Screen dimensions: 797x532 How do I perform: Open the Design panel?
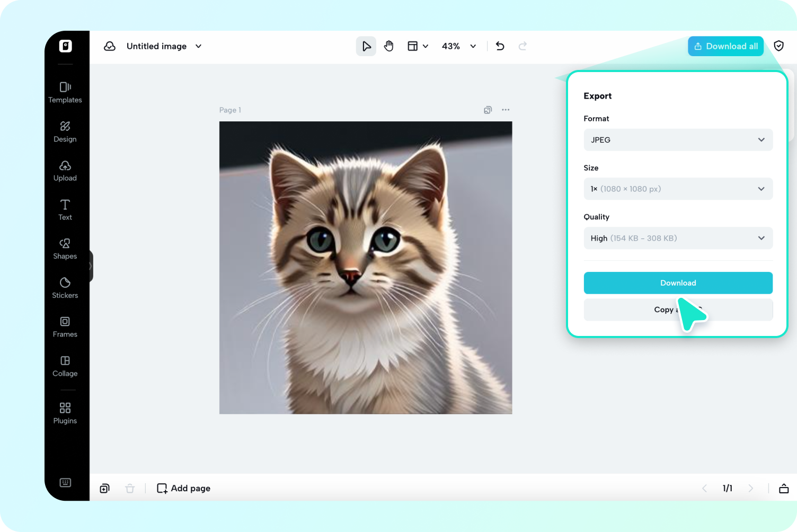(65, 131)
